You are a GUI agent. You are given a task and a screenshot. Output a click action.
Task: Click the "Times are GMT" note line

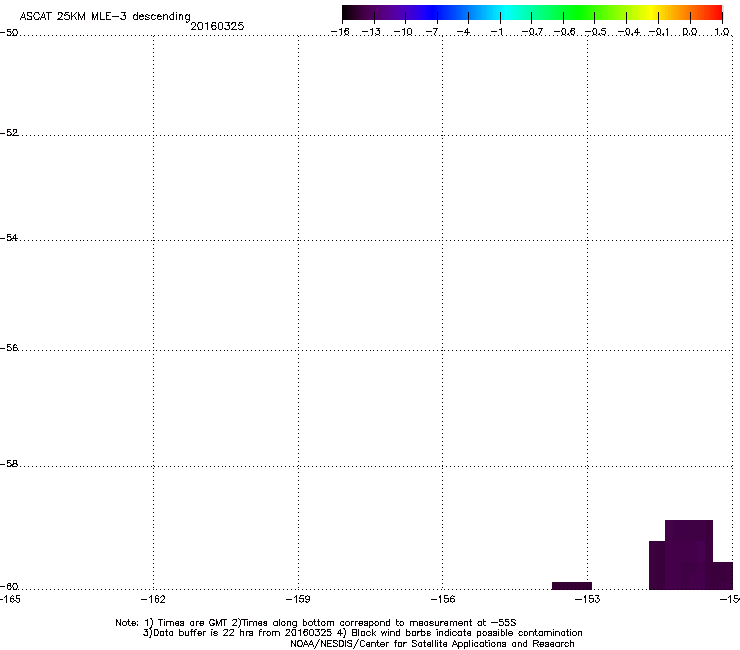point(316,623)
